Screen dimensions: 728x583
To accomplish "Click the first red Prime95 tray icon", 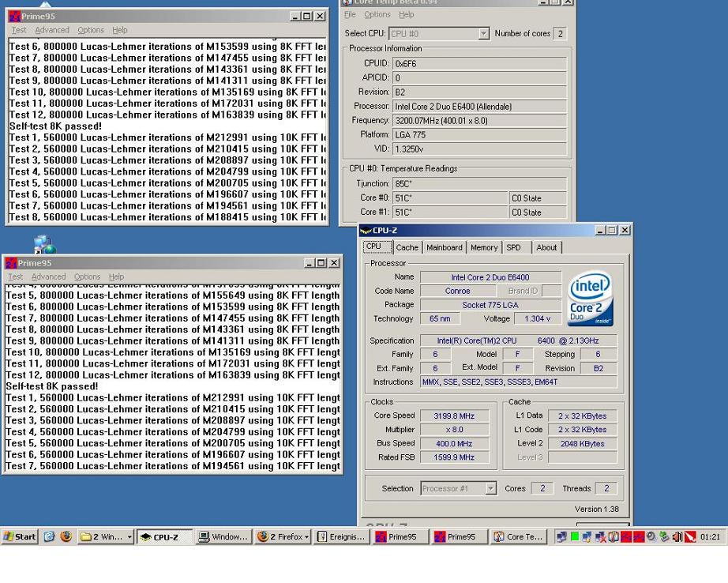I will click(626, 537).
